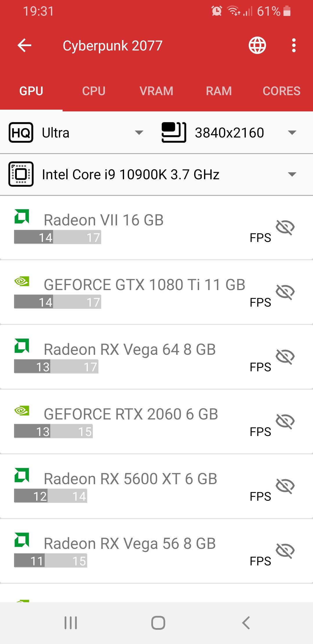This screenshot has height=644, width=313.
Task: Click the HQ quality icon
Action: 21,133
